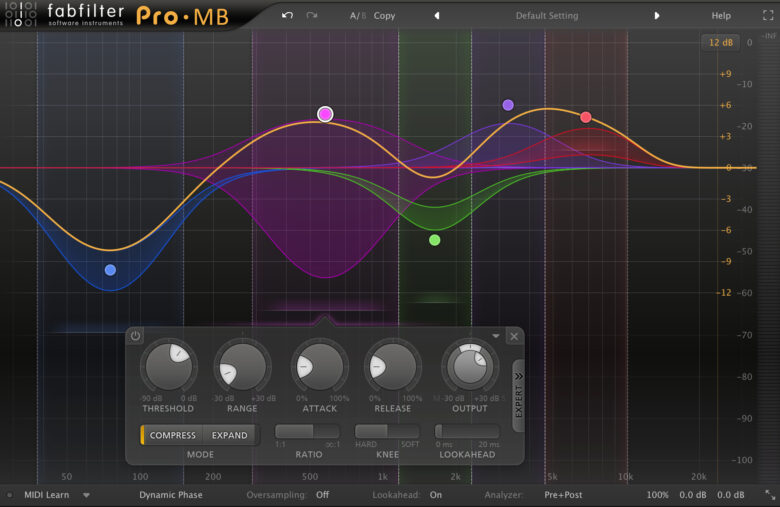780x507 pixels.
Task: Enable MIDI Learn
Action: tap(47, 495)
